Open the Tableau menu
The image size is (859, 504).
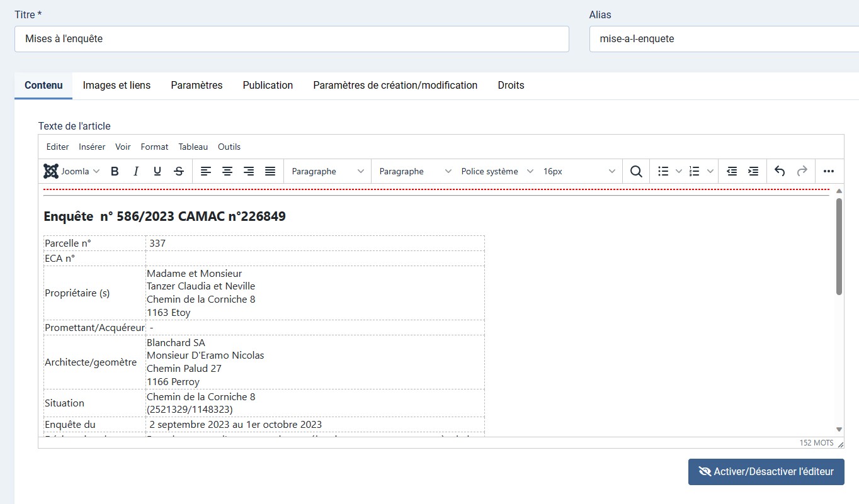[193, 147]
